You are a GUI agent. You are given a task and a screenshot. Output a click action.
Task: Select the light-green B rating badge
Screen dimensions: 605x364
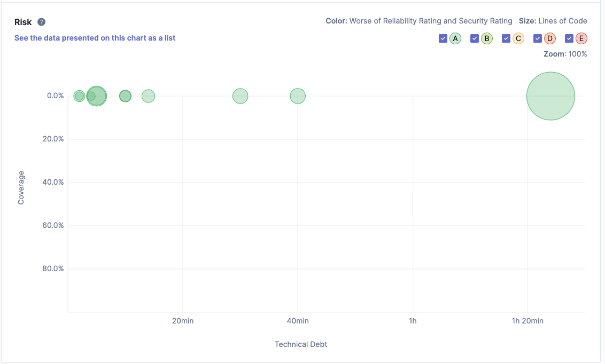point(487,38)
